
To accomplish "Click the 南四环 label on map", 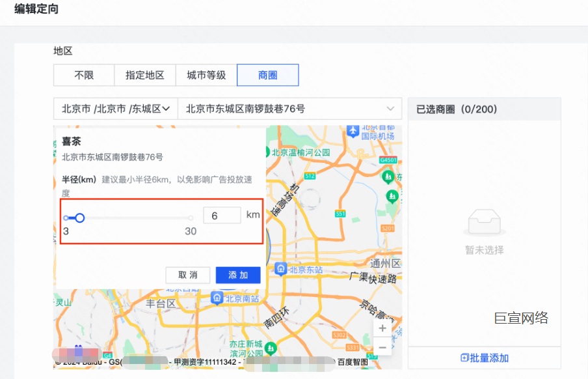I will pyautogui.click(x=276, y=317).
